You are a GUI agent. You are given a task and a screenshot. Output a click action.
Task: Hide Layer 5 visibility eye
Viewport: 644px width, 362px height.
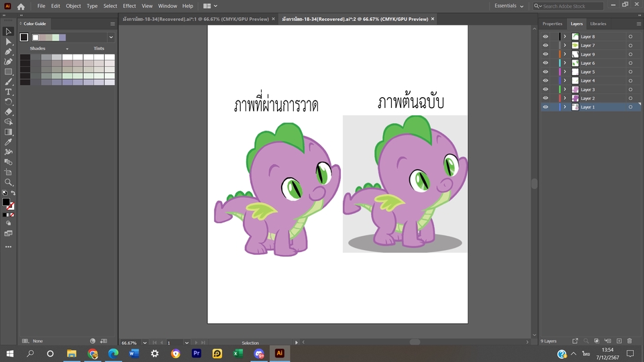tap(545, 72)
